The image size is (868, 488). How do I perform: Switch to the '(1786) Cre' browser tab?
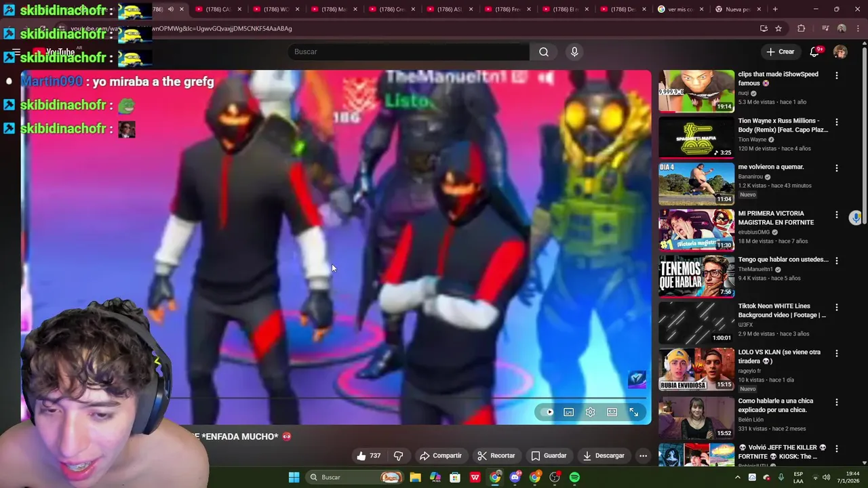pos(392,9)
